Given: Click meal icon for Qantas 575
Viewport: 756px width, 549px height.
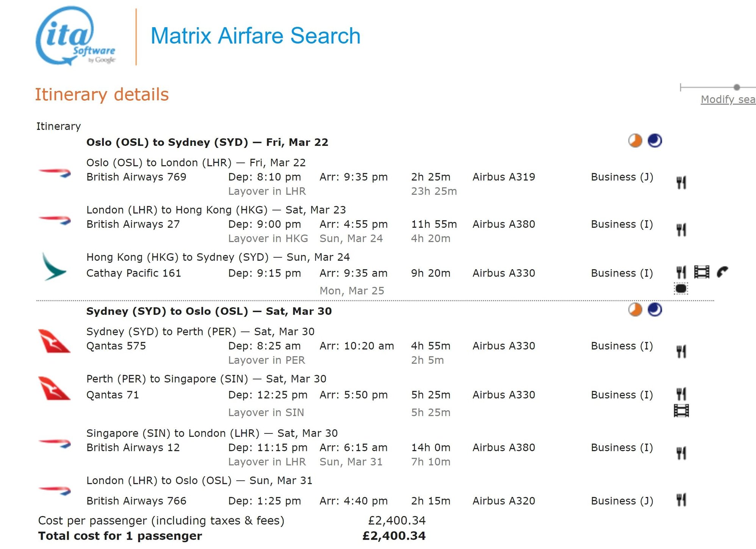Looking at the screenshot, I should coord(681,352).
